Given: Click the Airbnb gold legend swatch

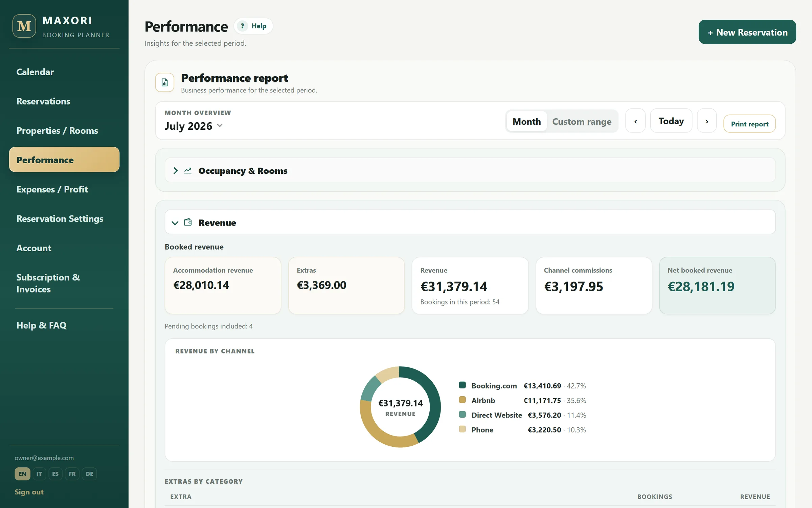Looking at the screenshot, I should 462,400.
